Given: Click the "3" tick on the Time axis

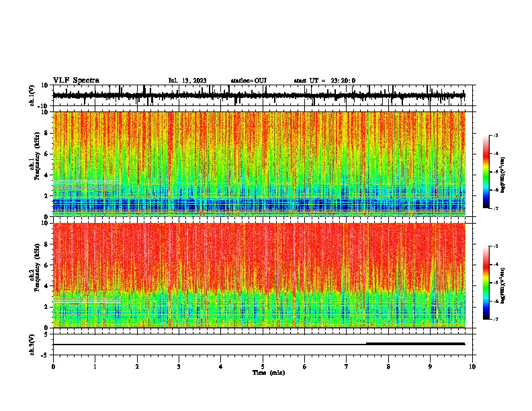Looking at the screenshot, I should tap(179, 367).
